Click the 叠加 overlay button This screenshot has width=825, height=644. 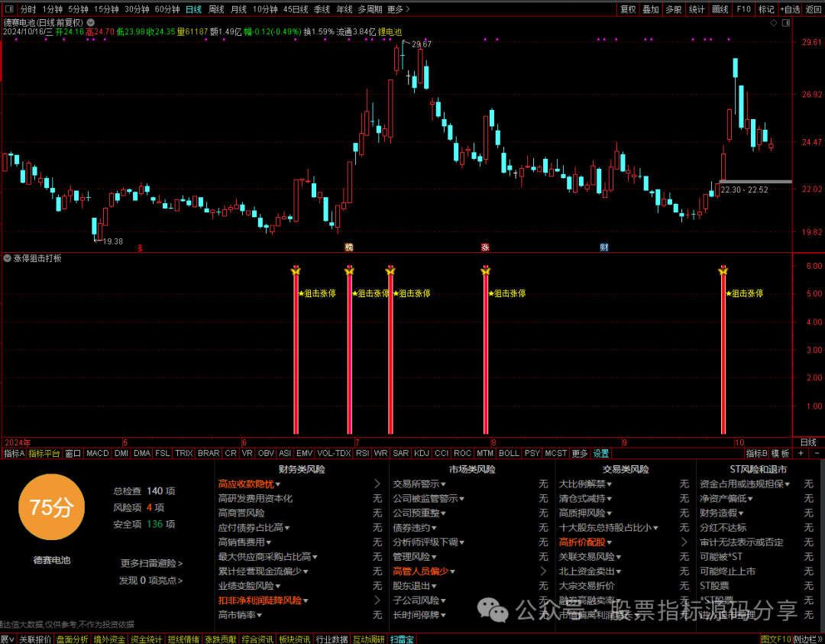tap(651, 9)
